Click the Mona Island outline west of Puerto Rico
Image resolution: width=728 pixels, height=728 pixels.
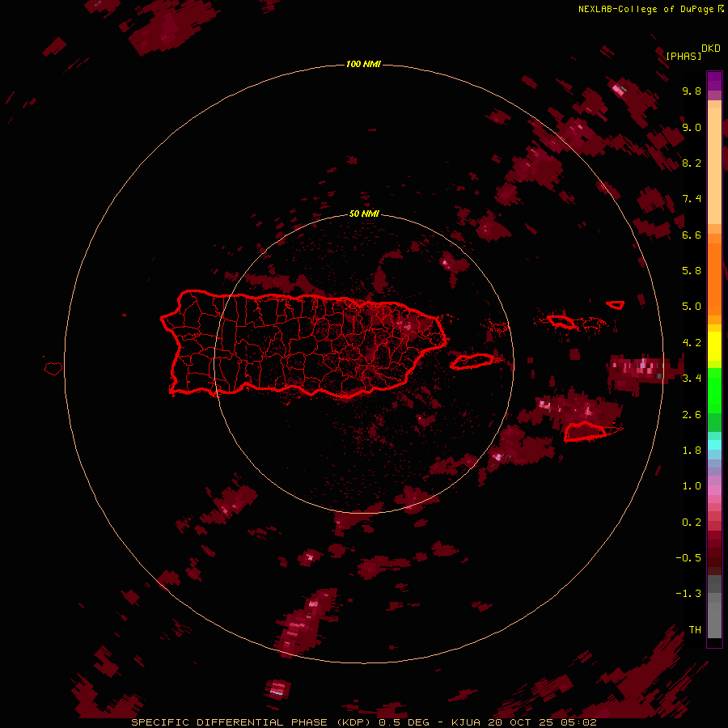pos(53,369)
